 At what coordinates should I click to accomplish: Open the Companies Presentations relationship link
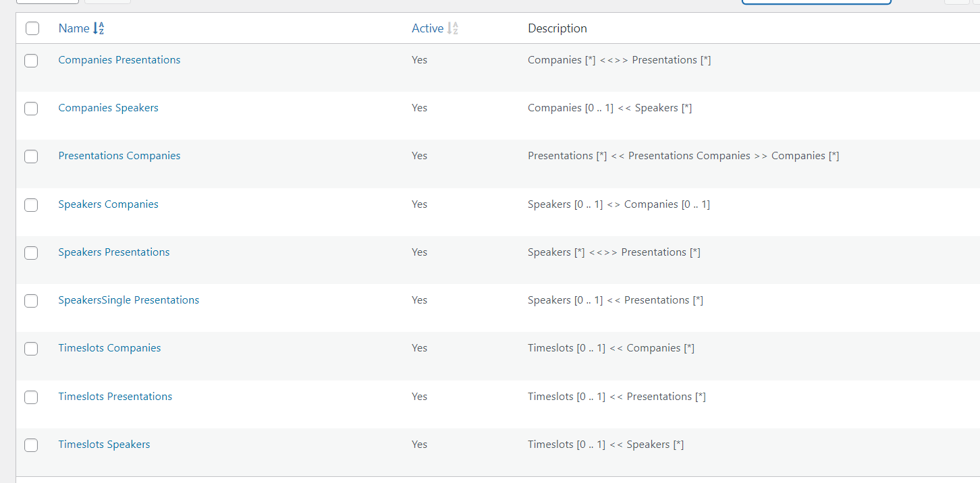pos(119,60)
